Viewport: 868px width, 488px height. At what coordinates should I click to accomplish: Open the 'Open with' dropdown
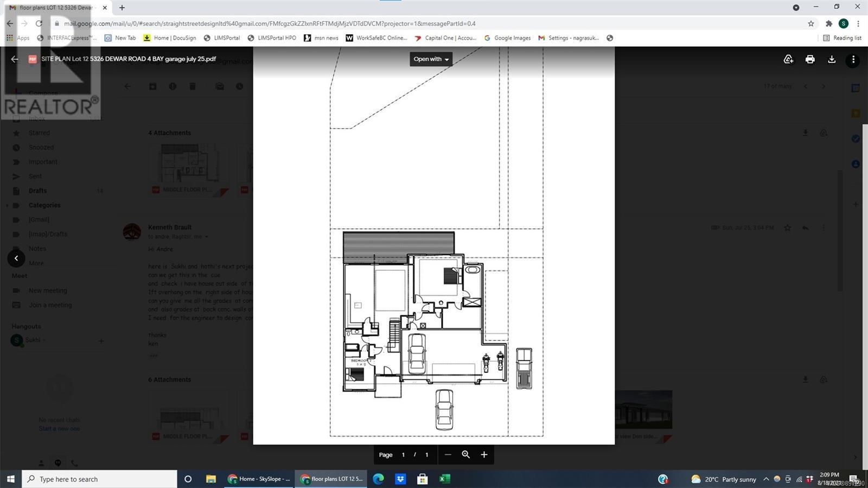pyautogui.click(x=431, y=59)
